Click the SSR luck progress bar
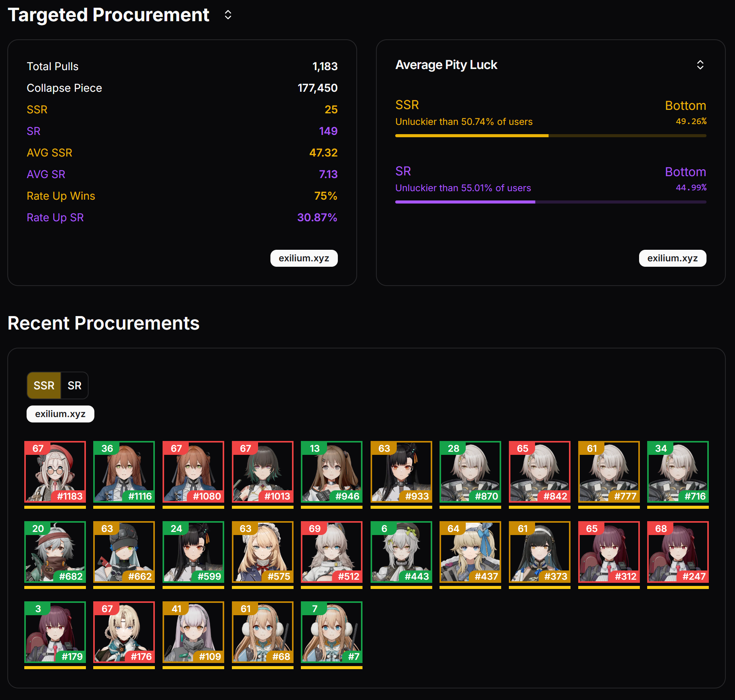735x700 pixels. tap(551, 136)
